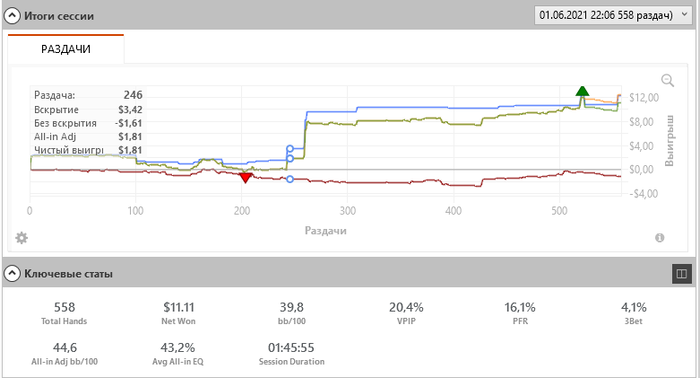Click the green biggest-win triangle marker

(582, 91)
